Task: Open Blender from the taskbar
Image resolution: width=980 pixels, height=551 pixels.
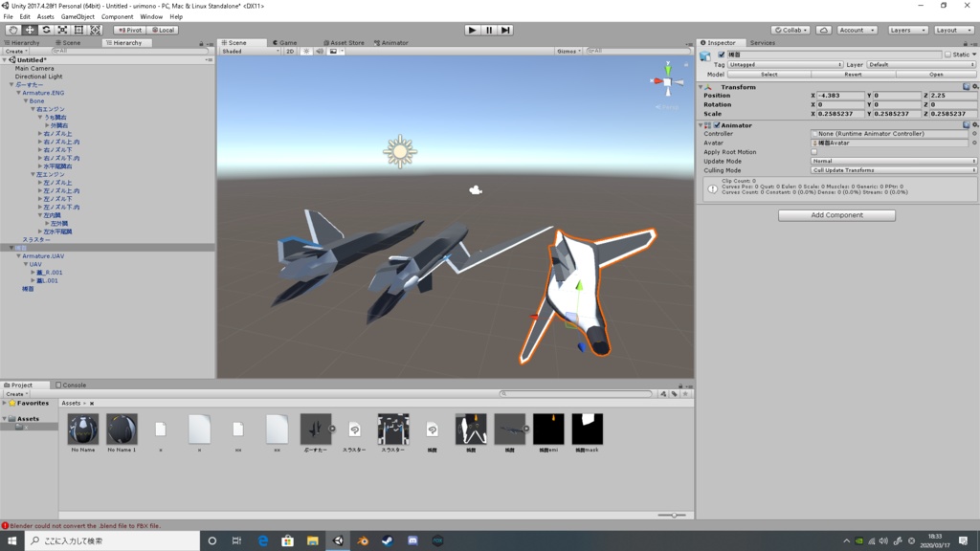Action: click(x=363, y=540)
